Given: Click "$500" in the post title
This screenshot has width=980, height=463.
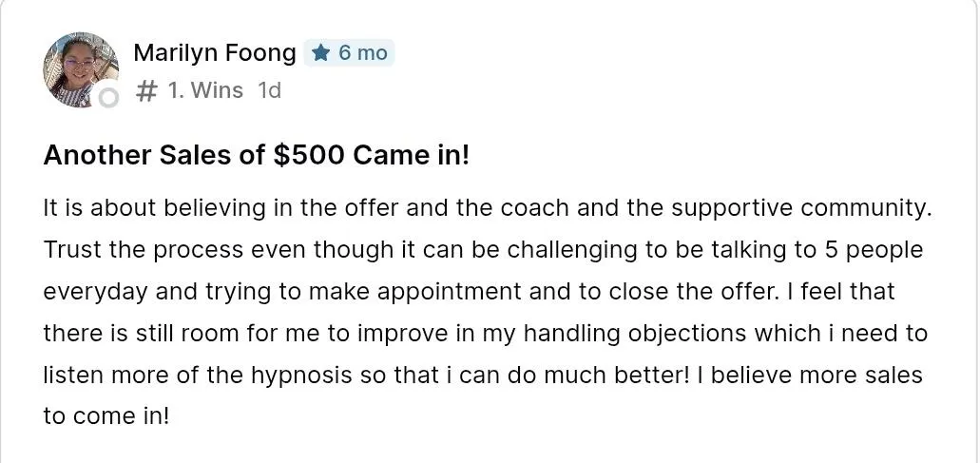Looking at the screenshot, I should (x=309, y=155).
